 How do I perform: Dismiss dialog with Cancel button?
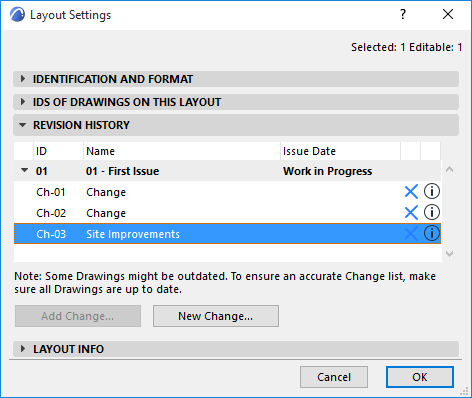click(334, 377)
